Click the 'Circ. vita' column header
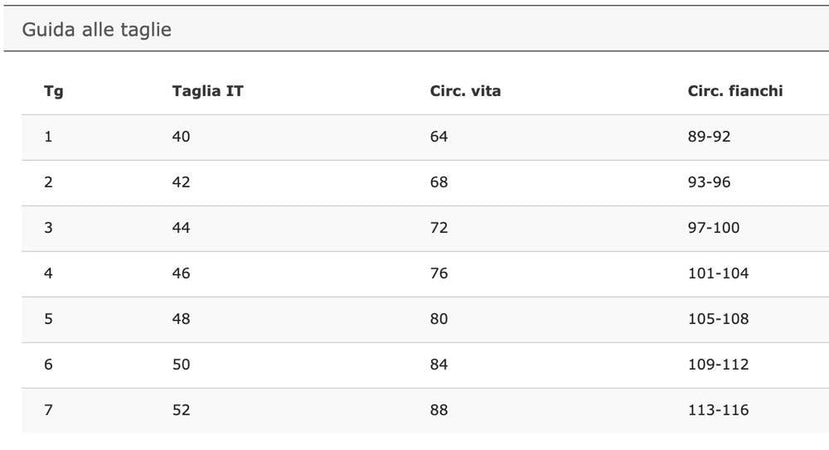The width and height of the screenshot is (829, 450). click(465, 91)
